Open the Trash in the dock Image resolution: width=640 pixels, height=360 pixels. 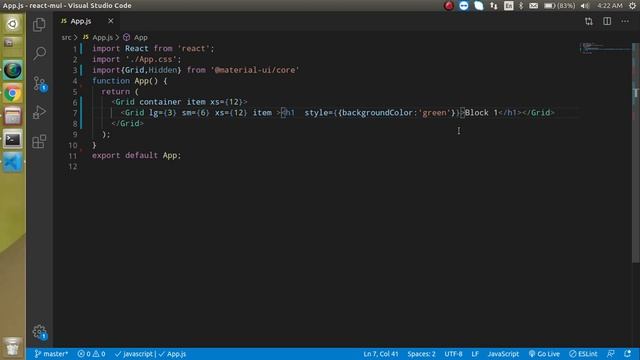(x=12, y=347)
